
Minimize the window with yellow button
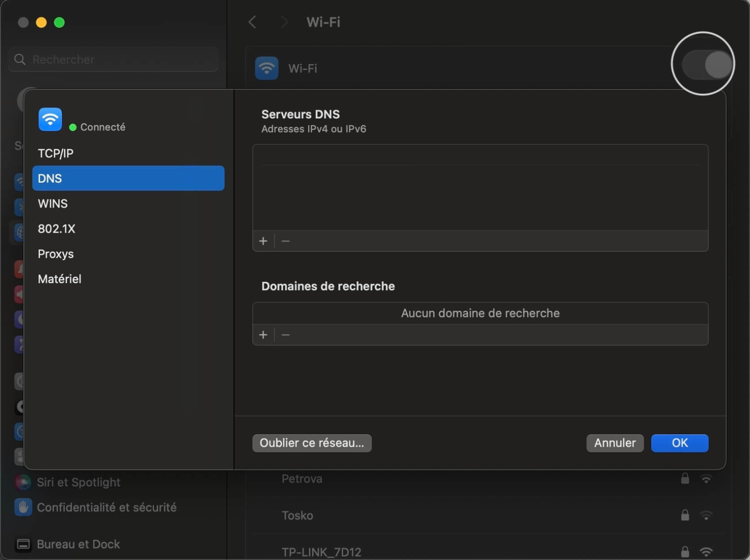coord(41,22)
